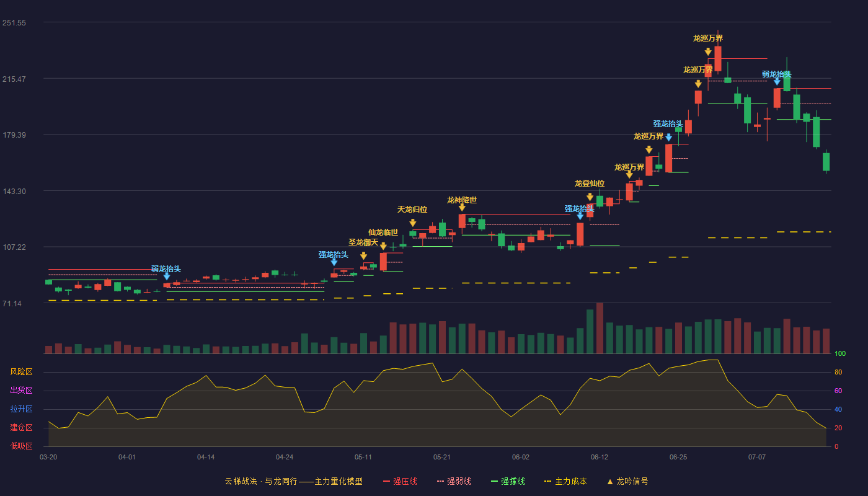Click the yellow arrow under 仙龙临世
This screenshot has width=868, height=496.
[x=383, y=246]
